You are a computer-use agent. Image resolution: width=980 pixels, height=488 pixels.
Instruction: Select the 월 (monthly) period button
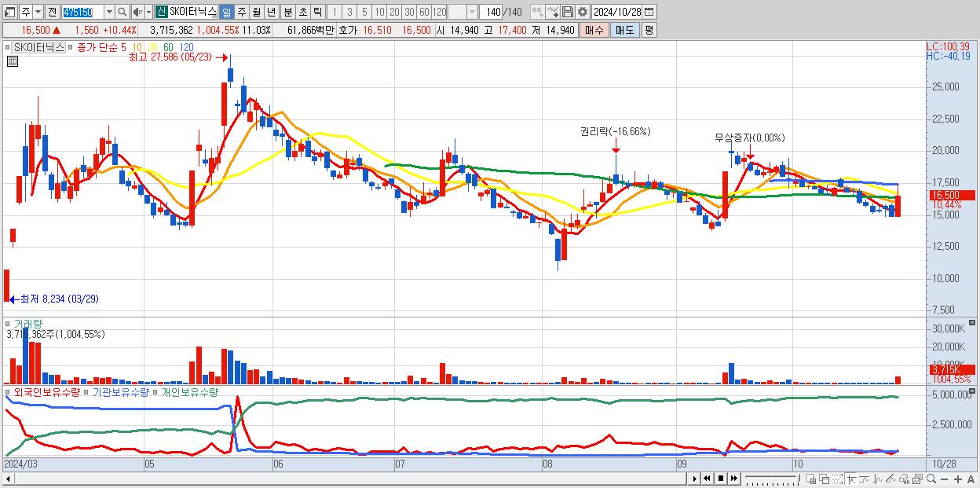click(x=256, y=12)
